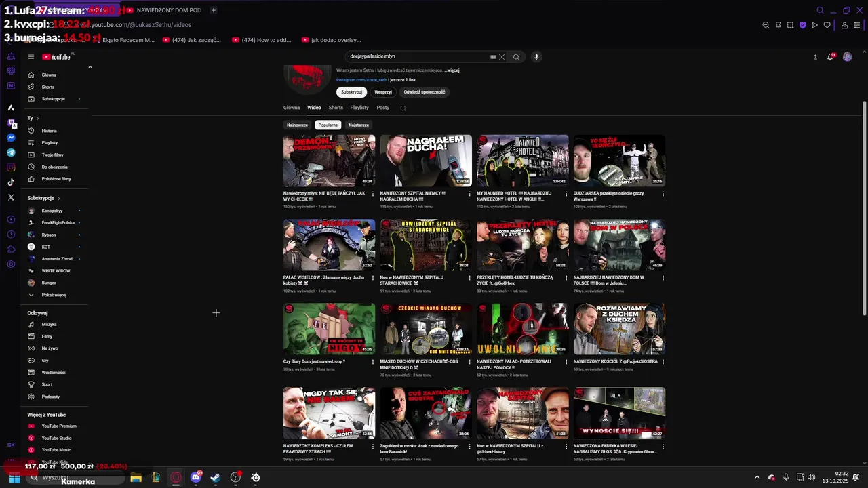Image resolution: width=868 pixels, height=488 pixels.
Task: Open the player icon in Opera sidebar
Action: coord(11,220)
